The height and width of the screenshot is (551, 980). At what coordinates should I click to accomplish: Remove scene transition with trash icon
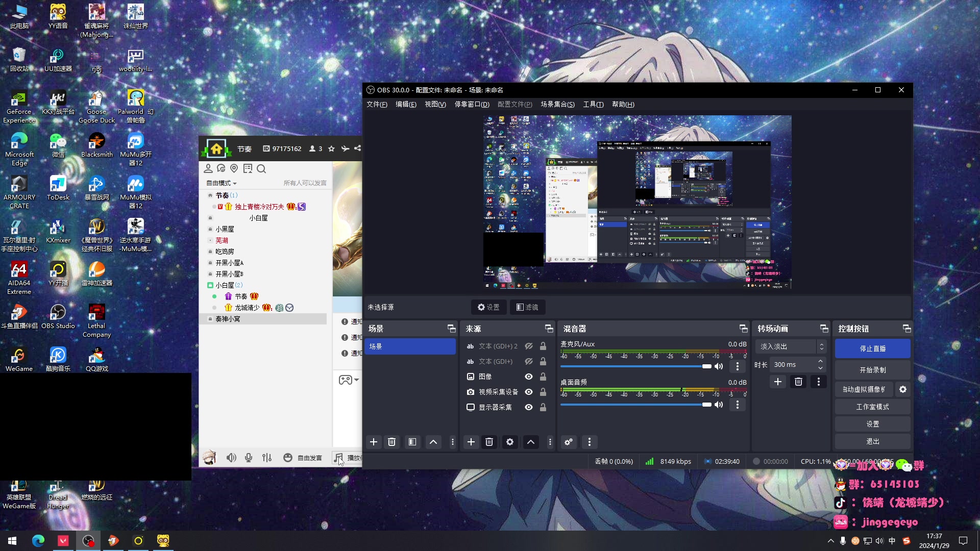(x=799, y=382)
